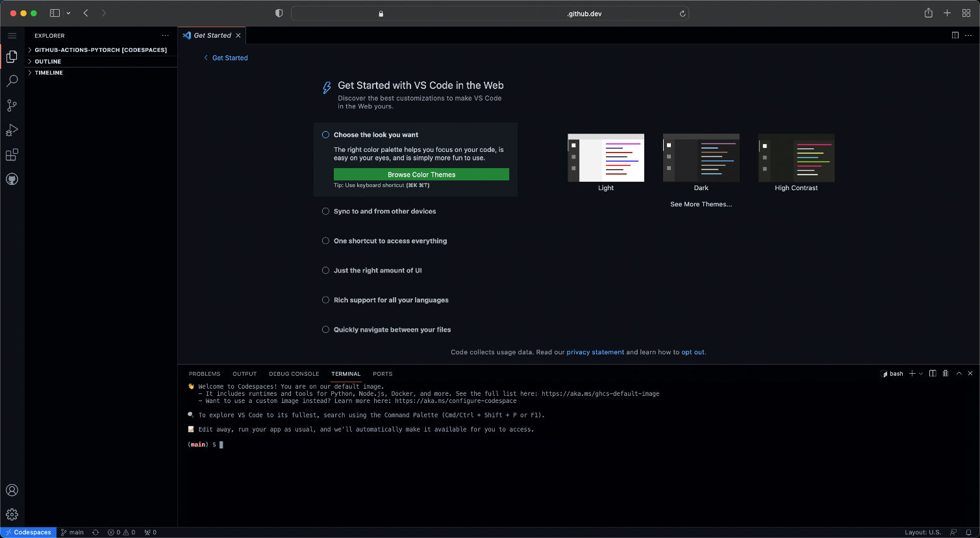The height and width of the screenshot is (538, 980).
Task: Open the Extensions view
Action: pos(12,154)
